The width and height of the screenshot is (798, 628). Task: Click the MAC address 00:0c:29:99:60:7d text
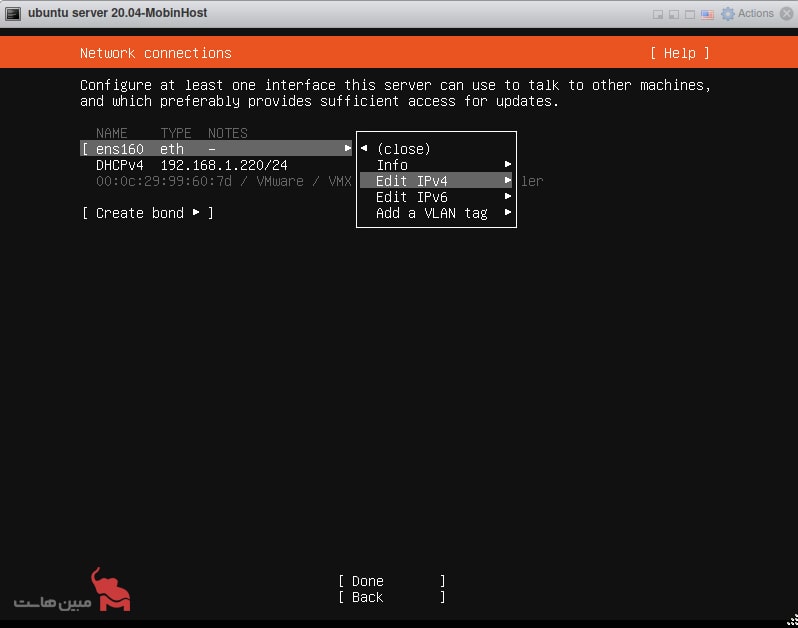pos(164,181)
